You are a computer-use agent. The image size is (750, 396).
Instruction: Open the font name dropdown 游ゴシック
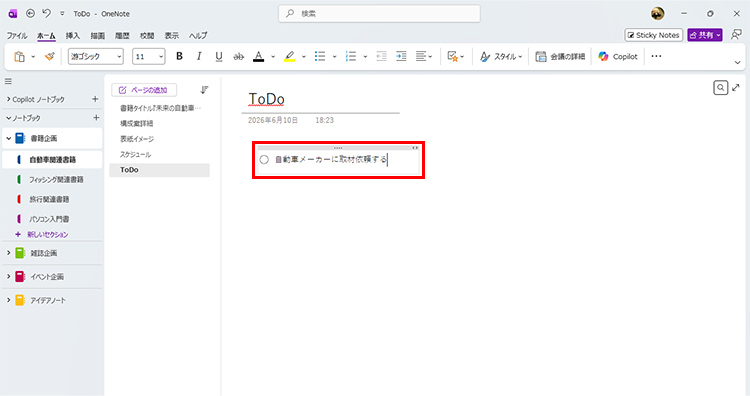(x=96, y=56)
